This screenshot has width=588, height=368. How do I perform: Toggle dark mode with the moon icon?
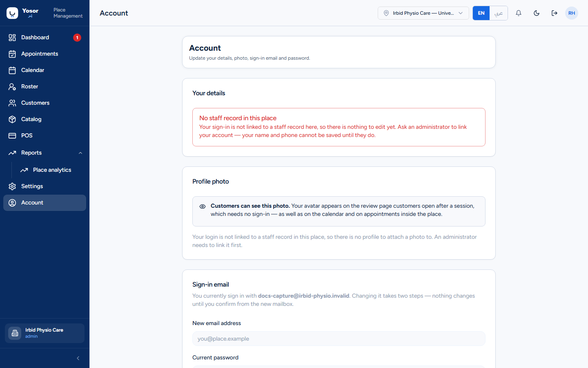[x=537, y=13]
